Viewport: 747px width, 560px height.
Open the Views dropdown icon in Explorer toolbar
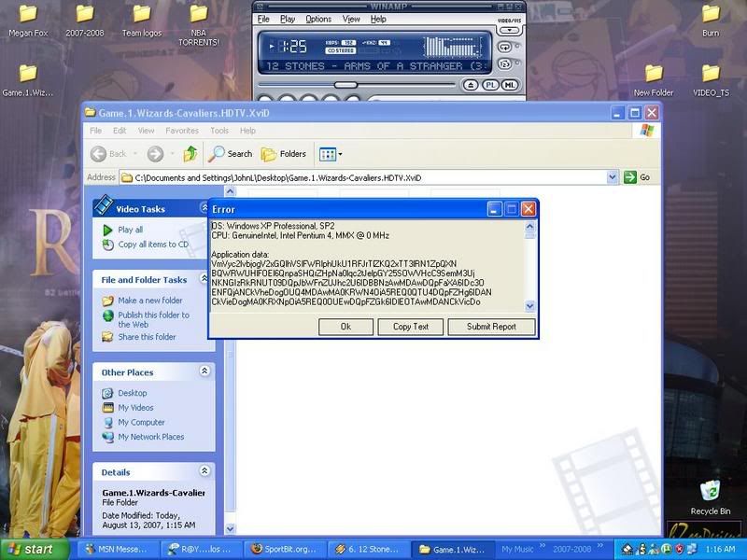[331, 154]
